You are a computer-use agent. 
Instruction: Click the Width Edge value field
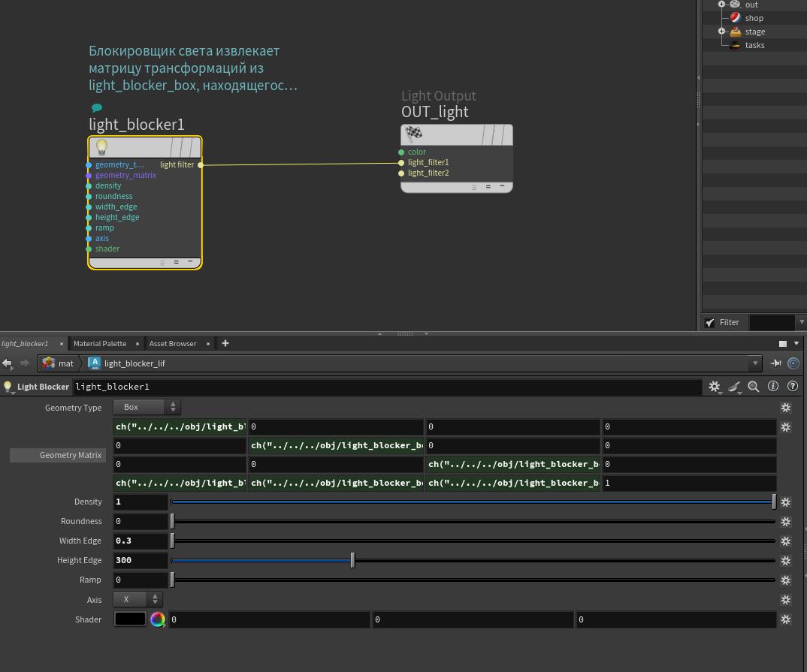[x=141, y=541]
